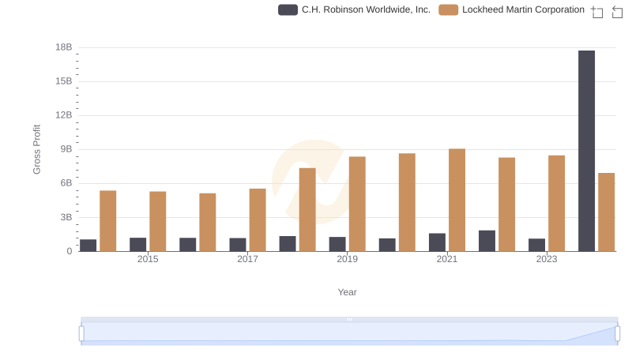This screenshot has width=632, height=364.
Task: Click the reset zoom icon at top right
Action: point(617,12)
